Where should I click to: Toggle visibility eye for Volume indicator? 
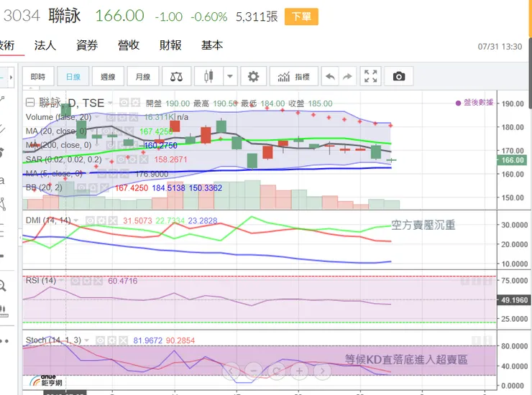click(111, 117)
